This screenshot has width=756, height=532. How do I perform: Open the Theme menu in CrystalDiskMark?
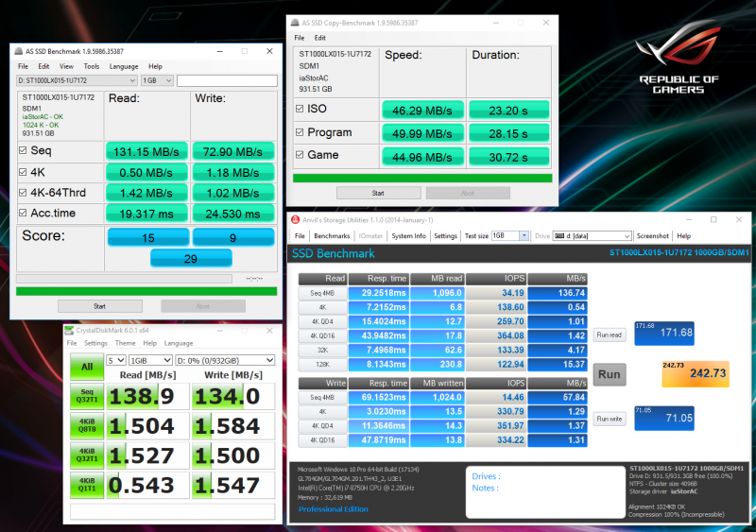[125, 343]
